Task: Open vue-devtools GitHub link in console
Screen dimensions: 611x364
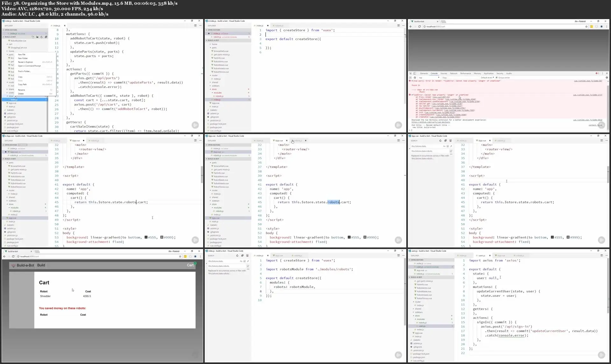Action: 430,122
